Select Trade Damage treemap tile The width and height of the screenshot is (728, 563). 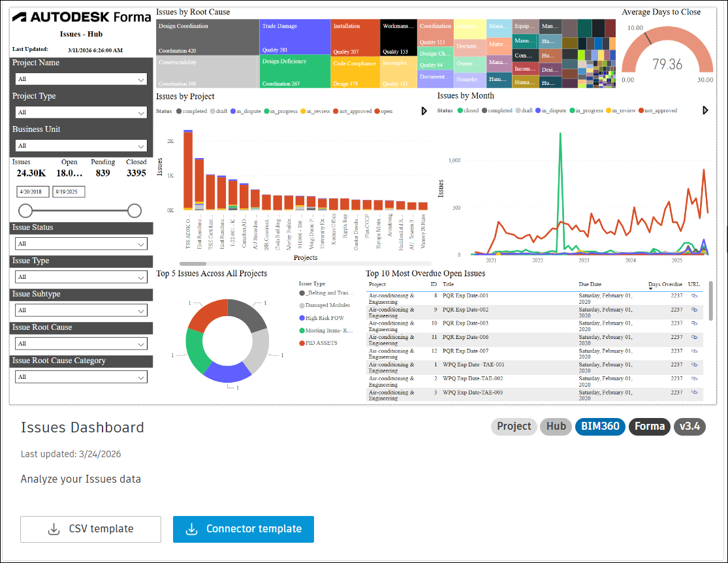point(295,37)
